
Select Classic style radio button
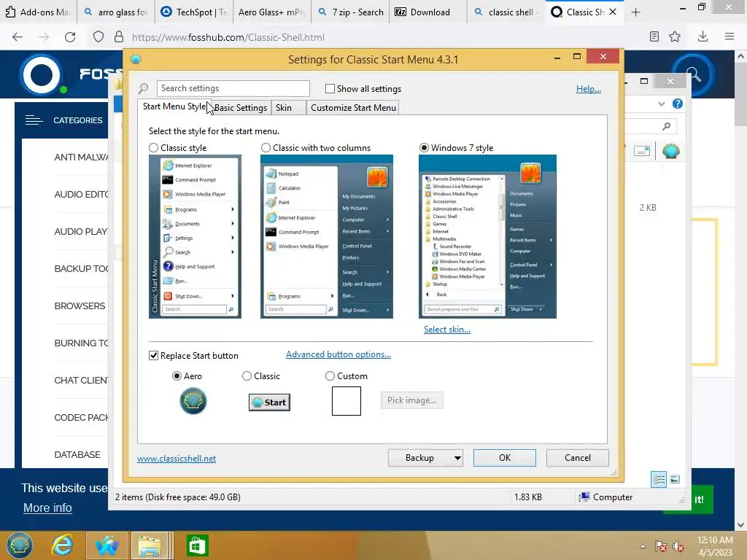click(x=153, y=148)
